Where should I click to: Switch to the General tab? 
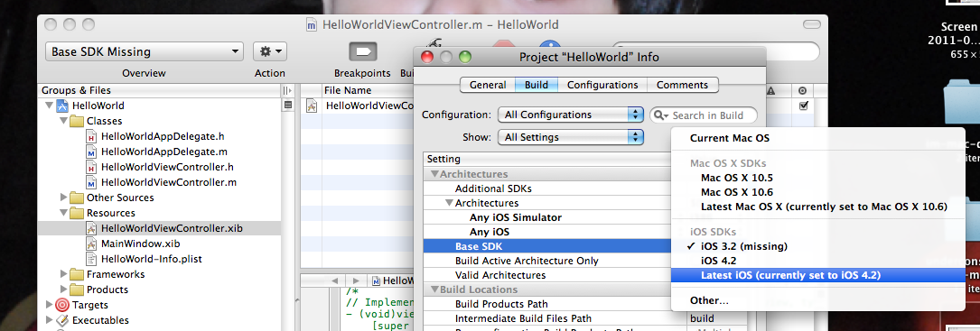488,85
